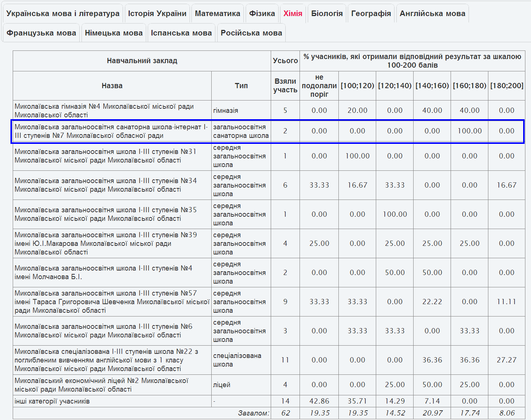Click participant count 5 in гімназія №4 row
531x420 pixels.
point(285,111)
